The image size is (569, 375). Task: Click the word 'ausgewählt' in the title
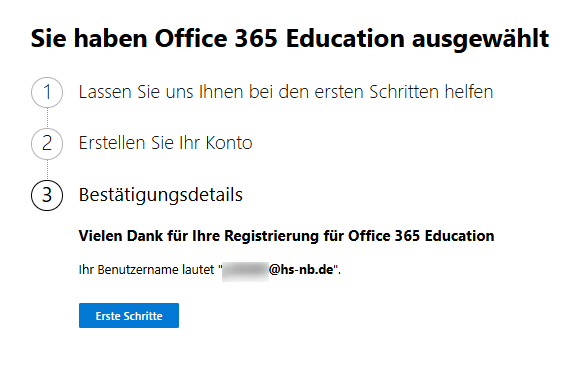(x=480, y=39)
